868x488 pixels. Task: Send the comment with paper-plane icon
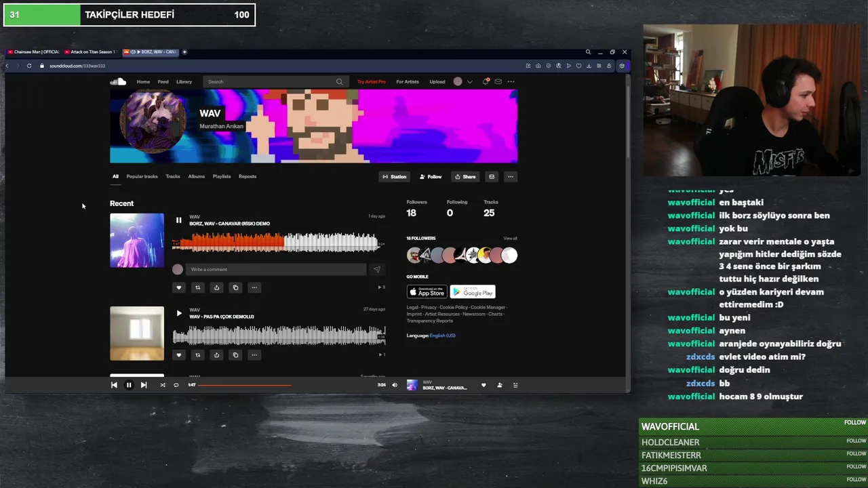(x=376, y=269)
